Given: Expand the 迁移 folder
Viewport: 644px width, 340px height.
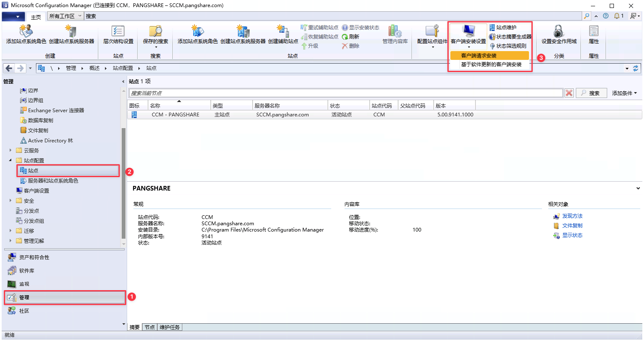Looking at the screenshot, I should tap(10, 231).
